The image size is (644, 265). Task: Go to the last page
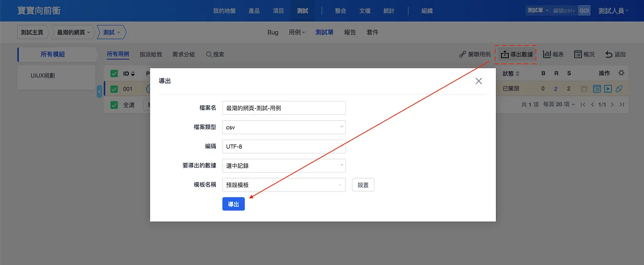[621, 105]
